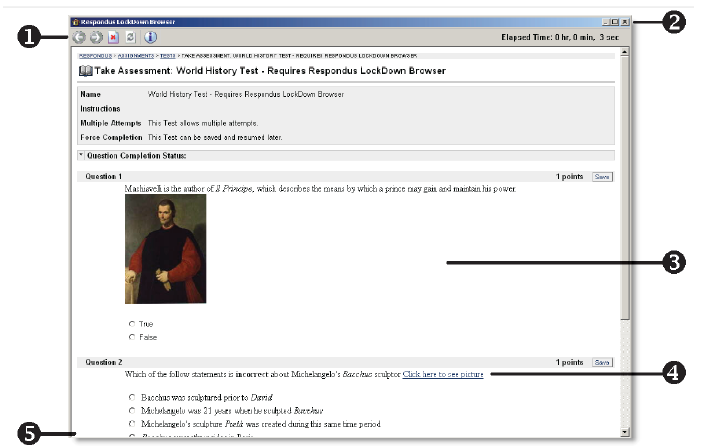Maximize the Respondus LockDown Browser window
The width and height of the screenshot is (712, 447).
(614, 21)
